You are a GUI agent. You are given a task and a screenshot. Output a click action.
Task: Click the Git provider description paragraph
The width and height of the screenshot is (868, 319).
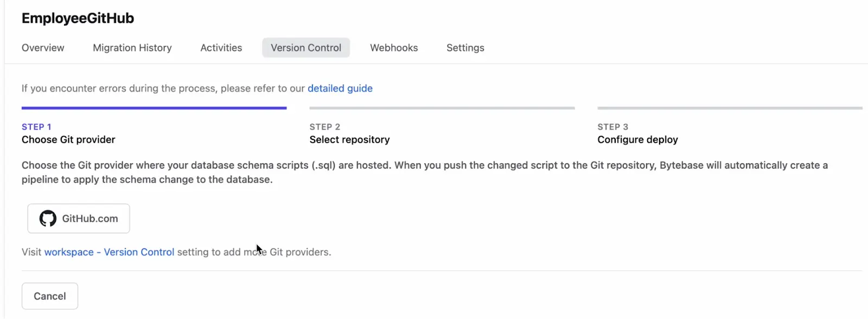pos(425,173)
